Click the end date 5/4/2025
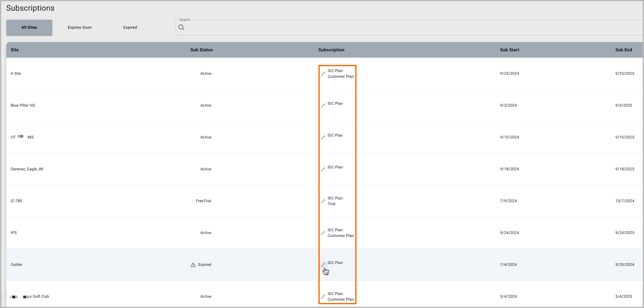 coord(623,296)
